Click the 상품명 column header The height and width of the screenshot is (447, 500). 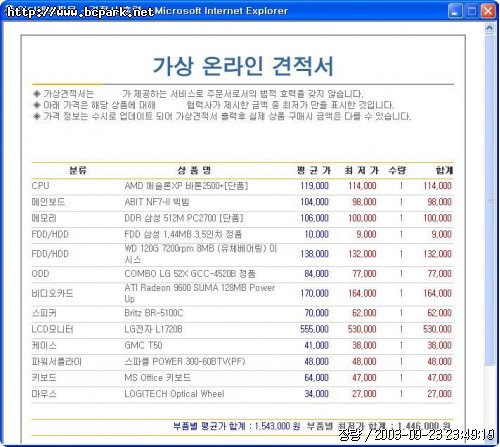194,170
